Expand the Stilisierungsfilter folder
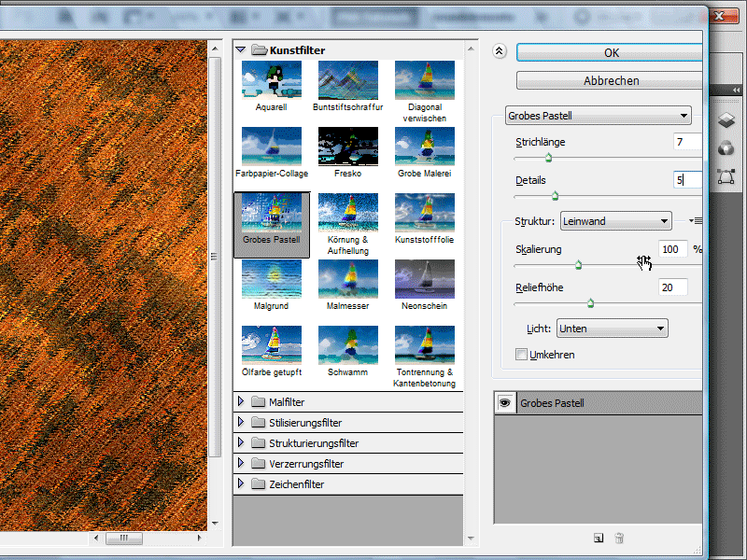Image resolution: width=747 pixels, height=560 pixels. click(x=241, y=422)
